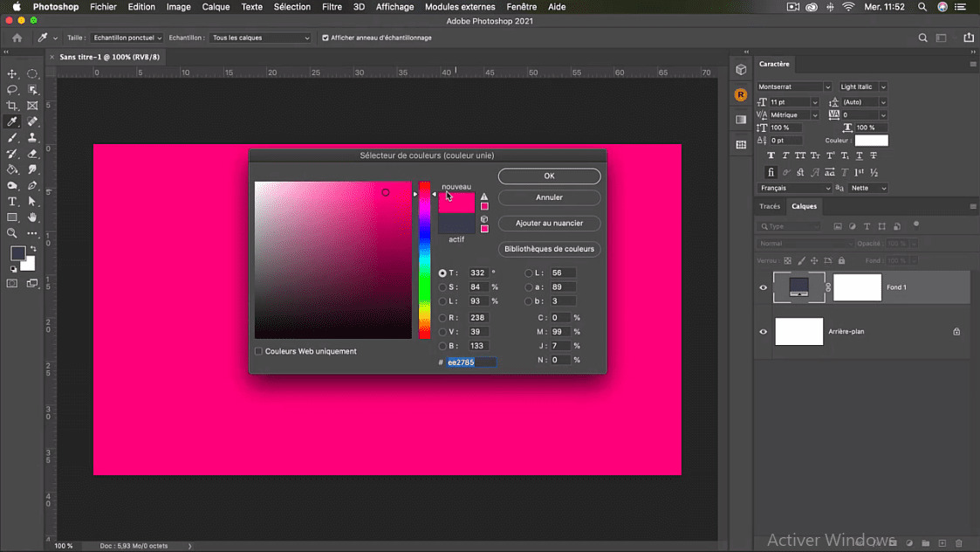Enable Couleurs Web uniquement checkbox
The image size is (980, 552).
point(259,351)
